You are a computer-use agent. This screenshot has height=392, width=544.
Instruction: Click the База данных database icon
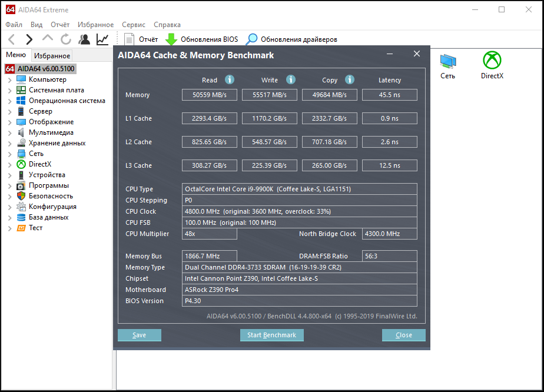(21, 217)
